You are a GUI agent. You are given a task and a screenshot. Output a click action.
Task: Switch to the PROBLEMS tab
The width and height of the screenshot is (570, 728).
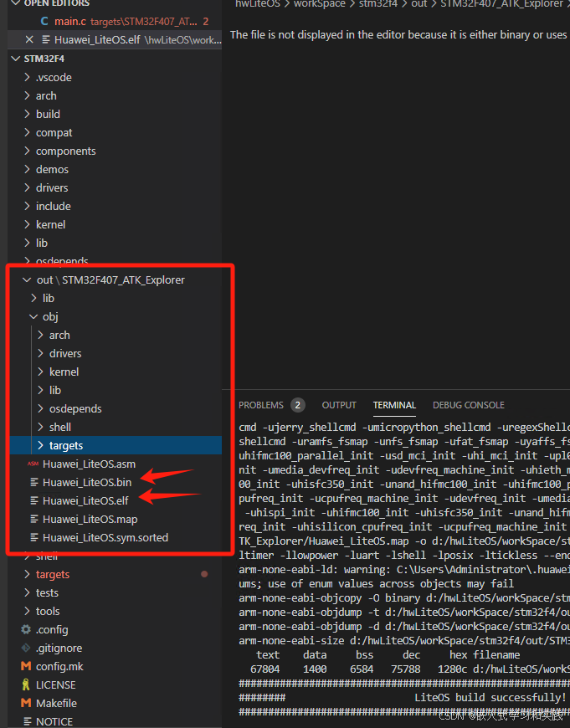pos(261,405)
